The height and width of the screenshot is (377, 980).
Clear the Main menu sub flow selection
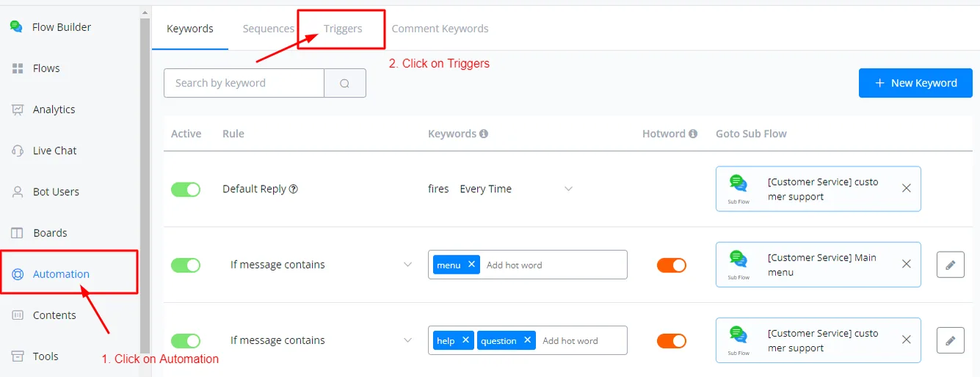(x=907, y=264)
